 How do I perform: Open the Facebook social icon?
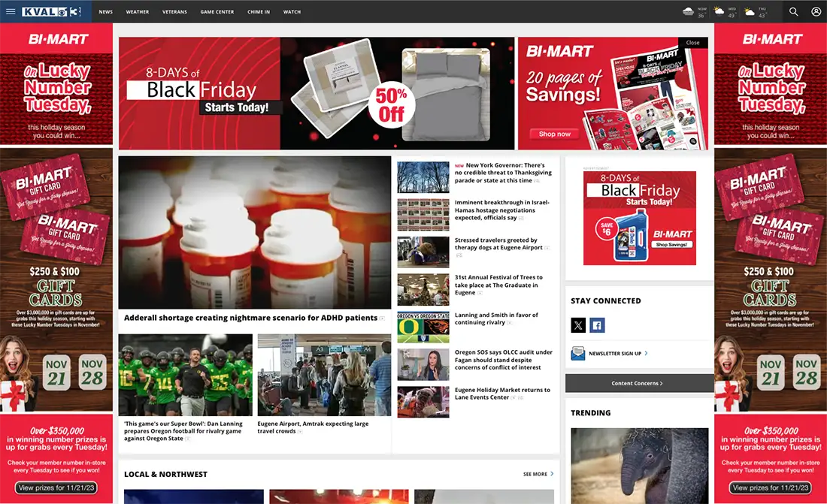point(597,325)
